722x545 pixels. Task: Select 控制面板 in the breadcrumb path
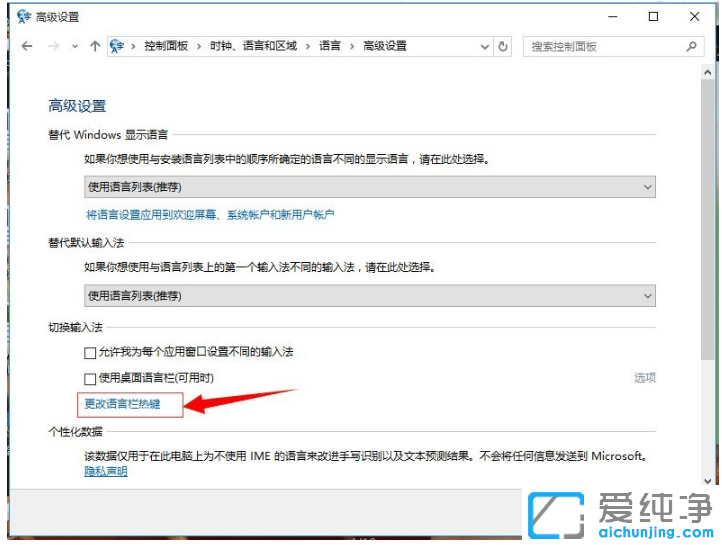pos(165,46)
